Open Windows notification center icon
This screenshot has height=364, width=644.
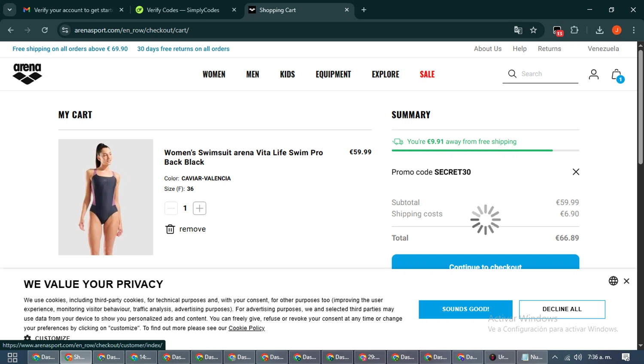point(626,357)
